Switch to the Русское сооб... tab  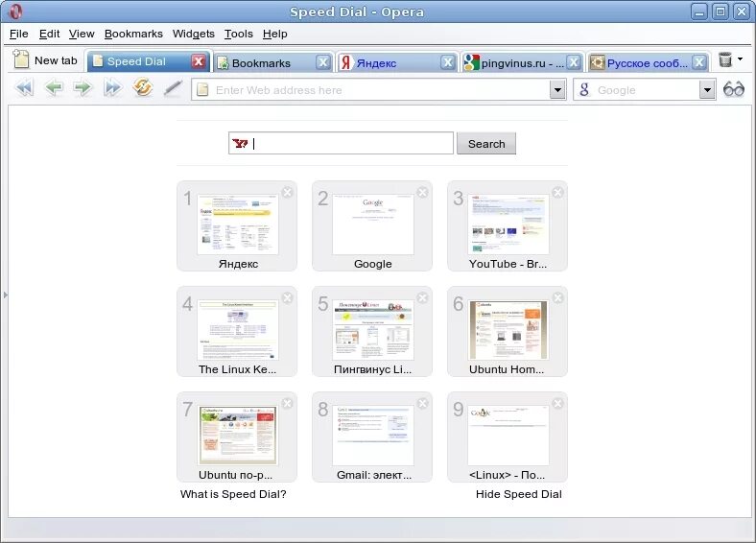click(648, 62)
